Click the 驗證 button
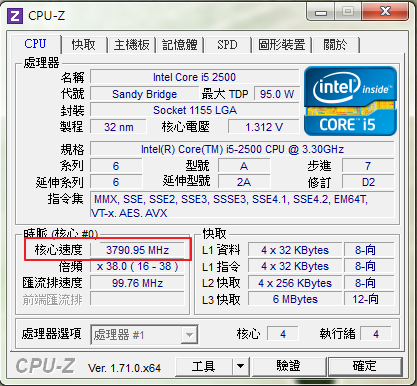Viewport: 417px width, 386px height. pos(289,367)
